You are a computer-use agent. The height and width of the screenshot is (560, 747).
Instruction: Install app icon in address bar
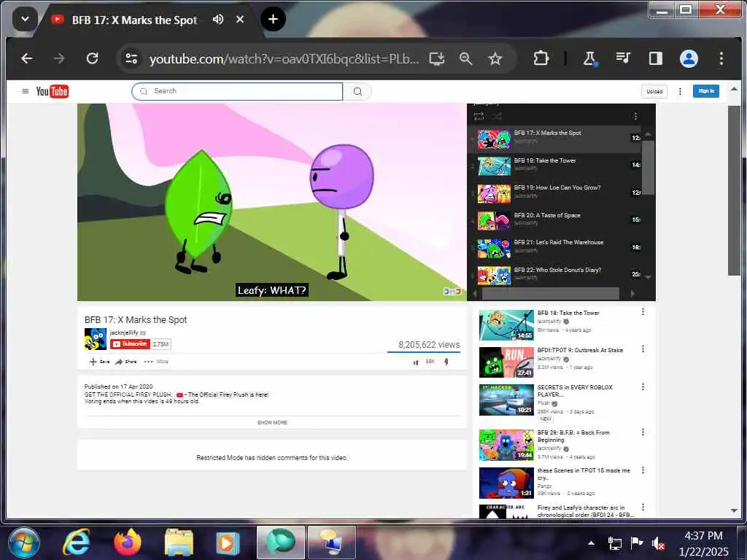tap(437, 58)
